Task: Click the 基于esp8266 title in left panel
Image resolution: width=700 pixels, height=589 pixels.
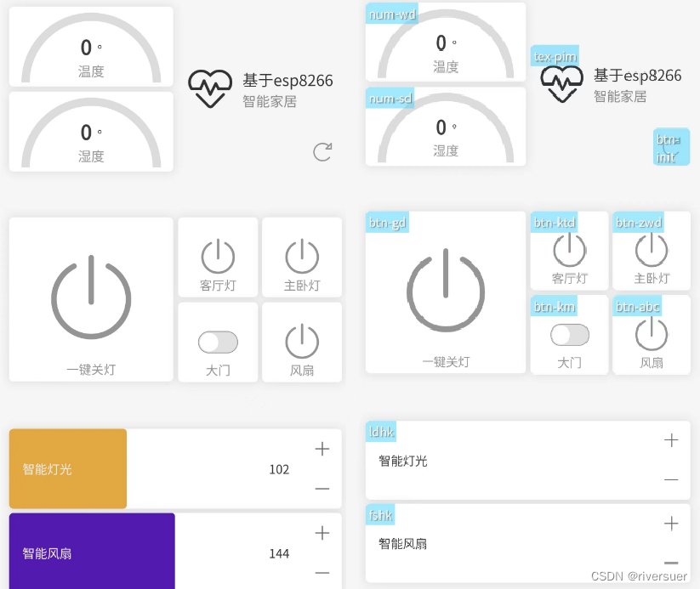Action: pos(288,80)
